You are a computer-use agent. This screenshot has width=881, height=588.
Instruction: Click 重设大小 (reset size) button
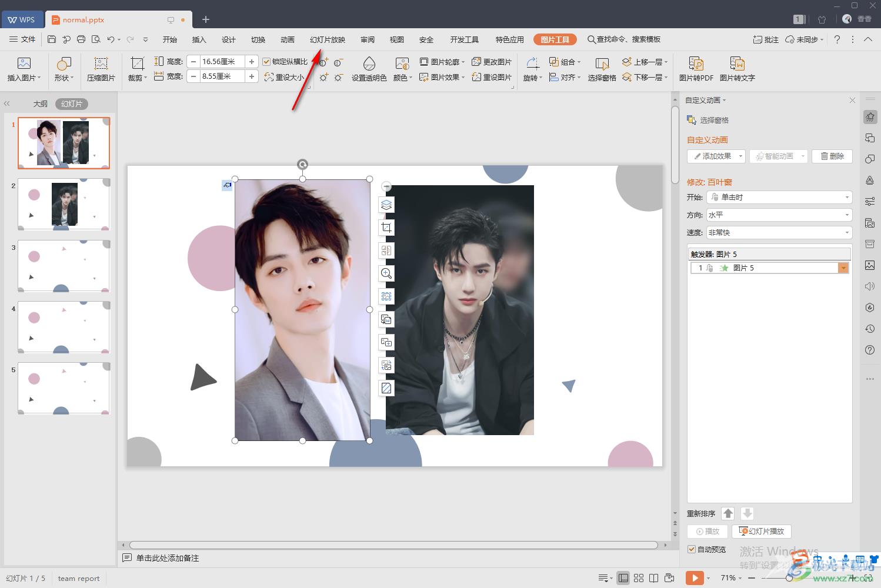point(285,77)
